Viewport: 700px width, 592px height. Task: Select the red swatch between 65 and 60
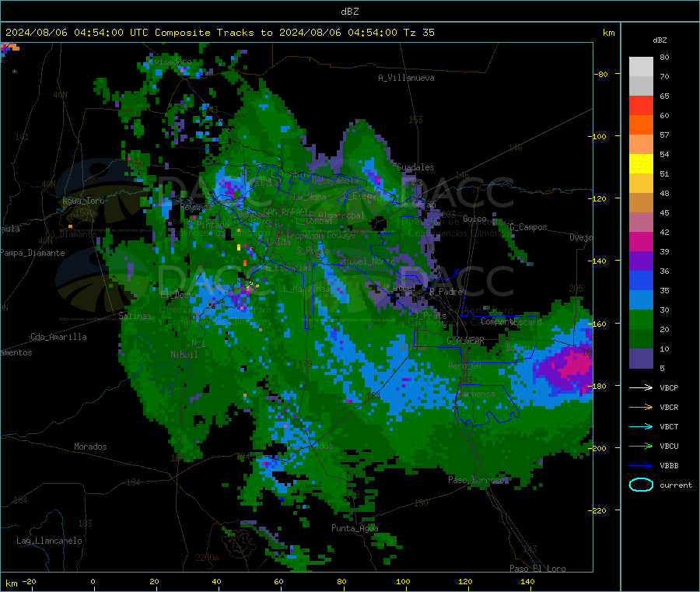click(641, 105)
